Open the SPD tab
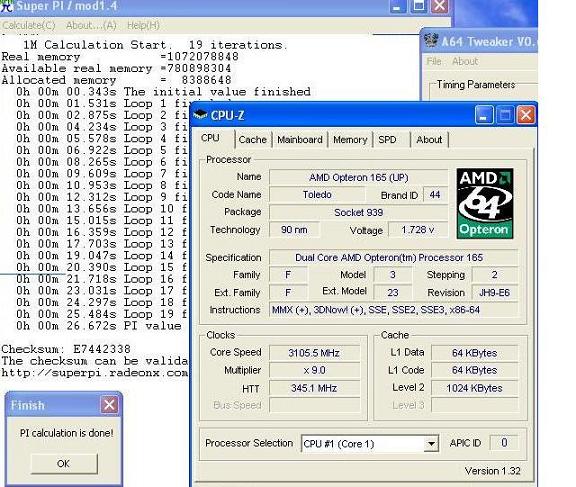 (x=388, y=140)
